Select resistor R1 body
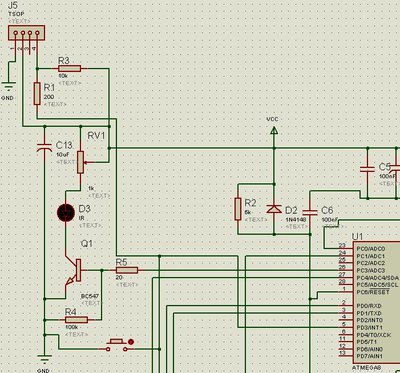This screenshot has height=373, width=400. (x=37, y=94)
